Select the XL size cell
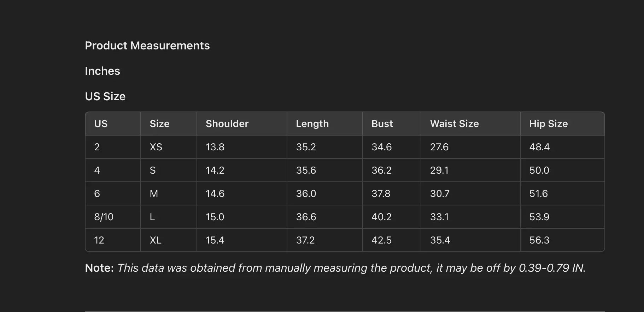This screenshot has height=312, width=644. tap(156, 240)
